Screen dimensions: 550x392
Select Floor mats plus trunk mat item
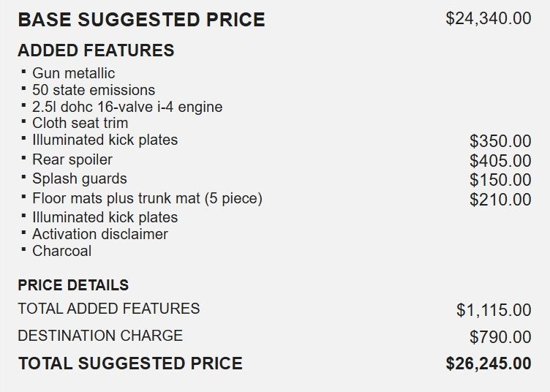[x=147, y=198]
